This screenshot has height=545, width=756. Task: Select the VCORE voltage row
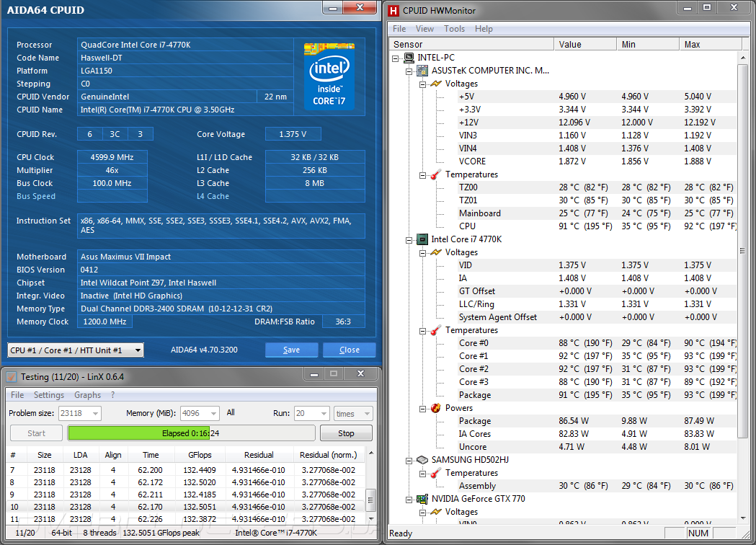(597, 161)
